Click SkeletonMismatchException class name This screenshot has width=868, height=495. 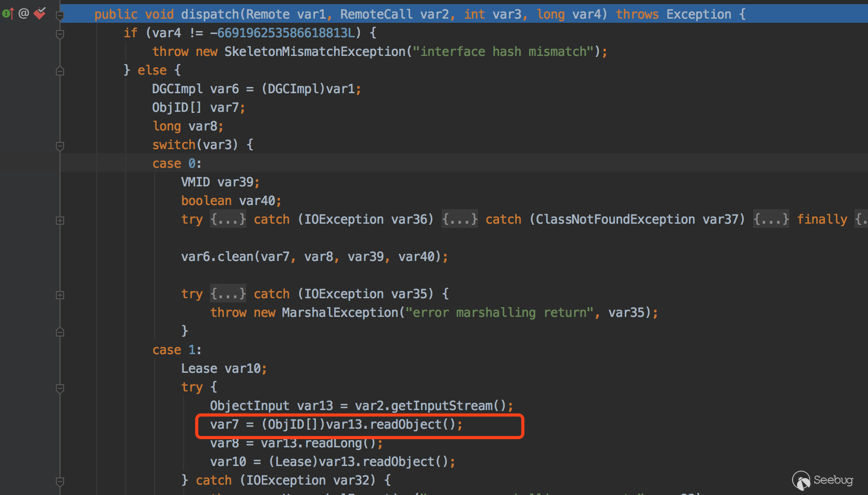pos(315,52)
